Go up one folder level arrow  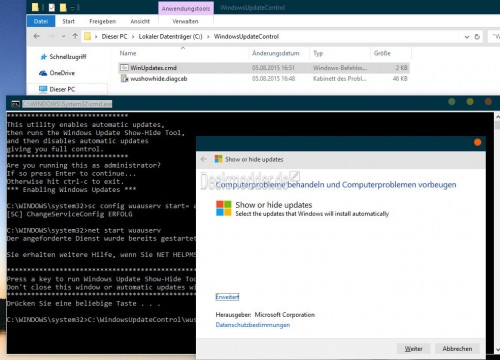point(75,36)
